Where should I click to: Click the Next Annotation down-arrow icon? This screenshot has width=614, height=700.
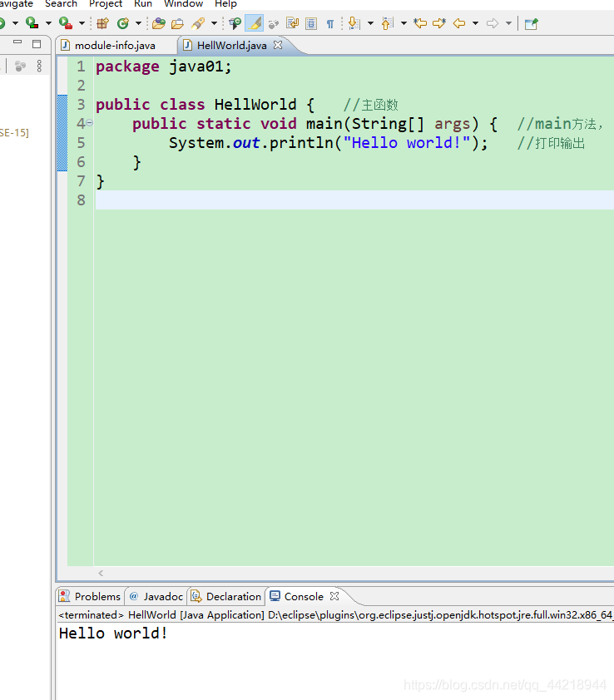click(354, 23)
